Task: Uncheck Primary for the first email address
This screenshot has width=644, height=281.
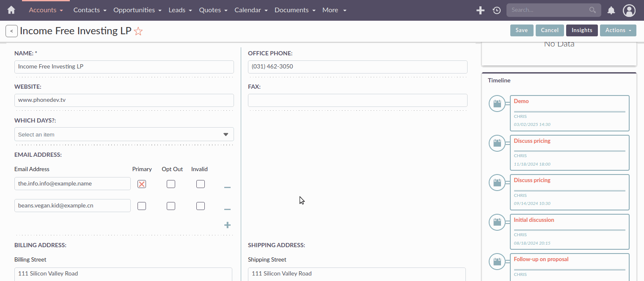Action: pos(141,184)
